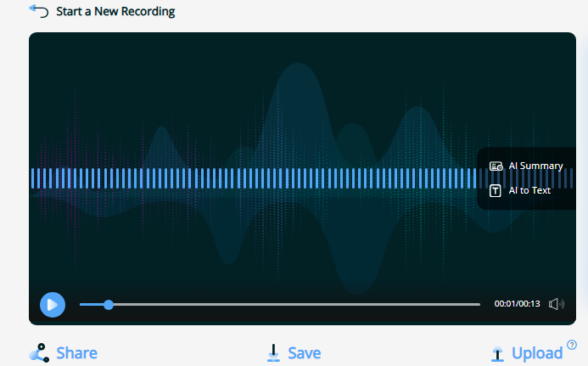Click the download arrow save icon
The height and width of the screenshot is (366, 588).
click(x=273, y=353)
